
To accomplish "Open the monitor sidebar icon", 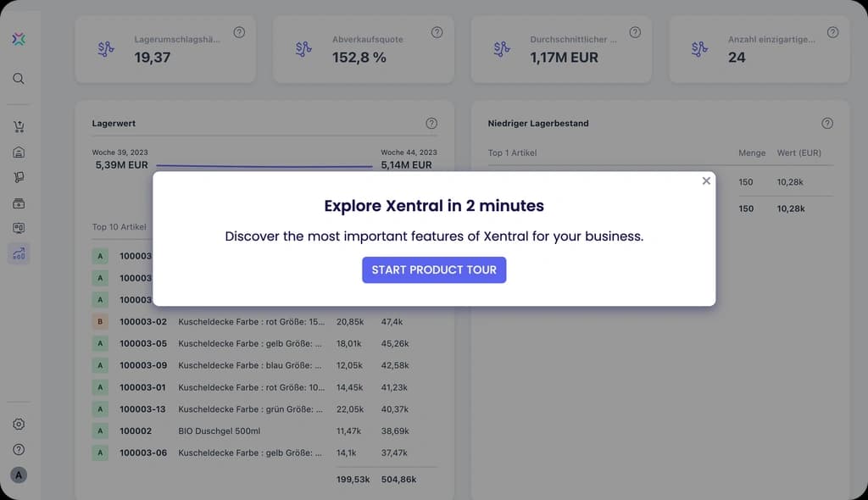I will [19, 228].
